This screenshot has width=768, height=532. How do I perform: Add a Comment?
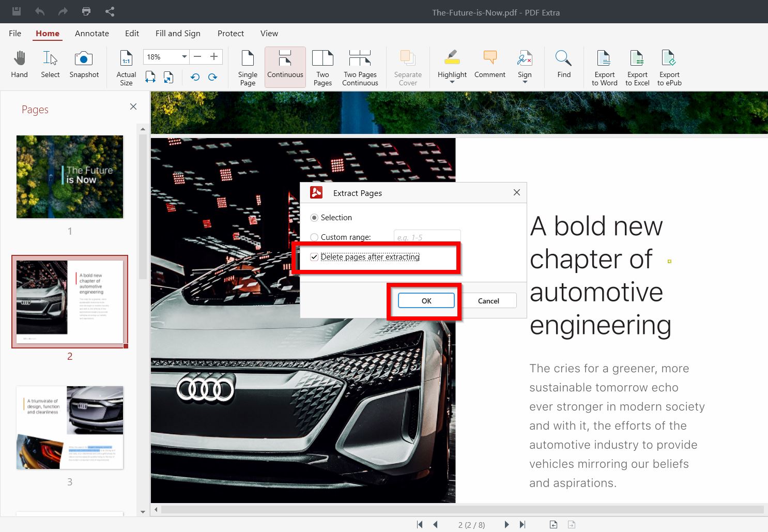coord(490,65)
